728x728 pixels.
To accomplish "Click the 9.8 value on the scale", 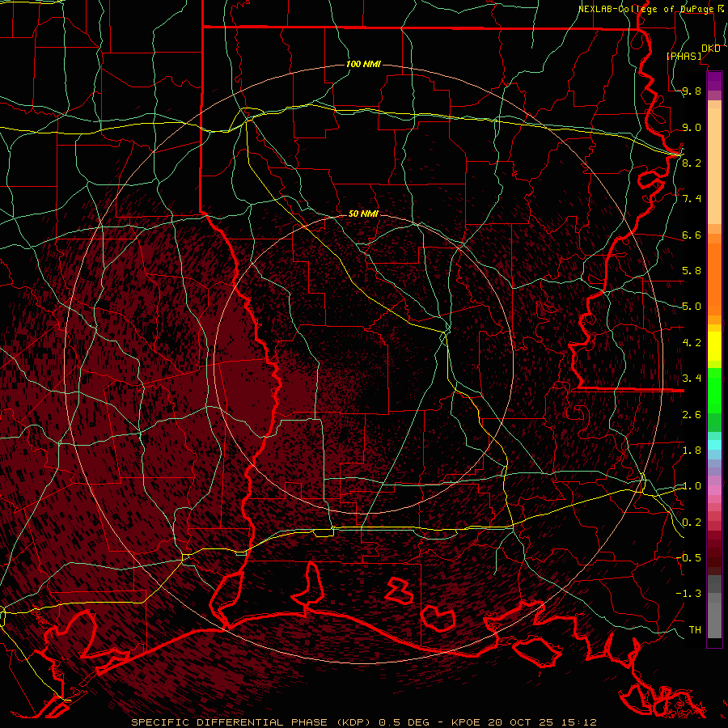I will 692,91.
